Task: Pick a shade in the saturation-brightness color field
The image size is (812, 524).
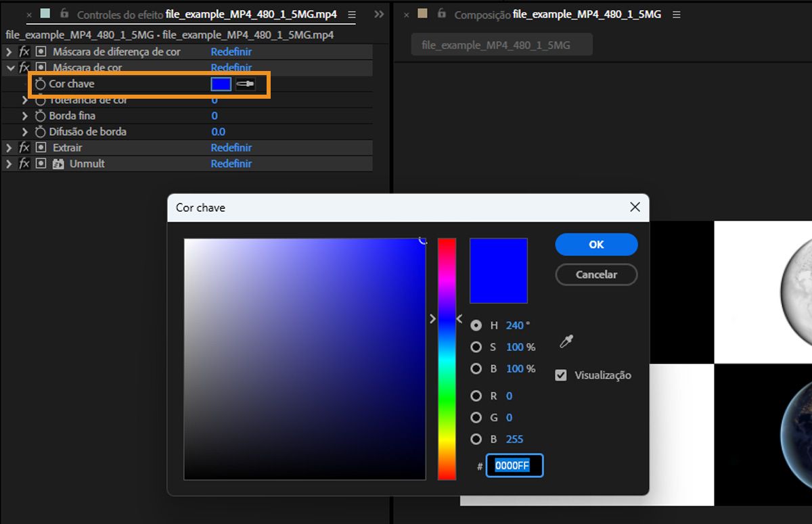Action: [x=304, y=359]
